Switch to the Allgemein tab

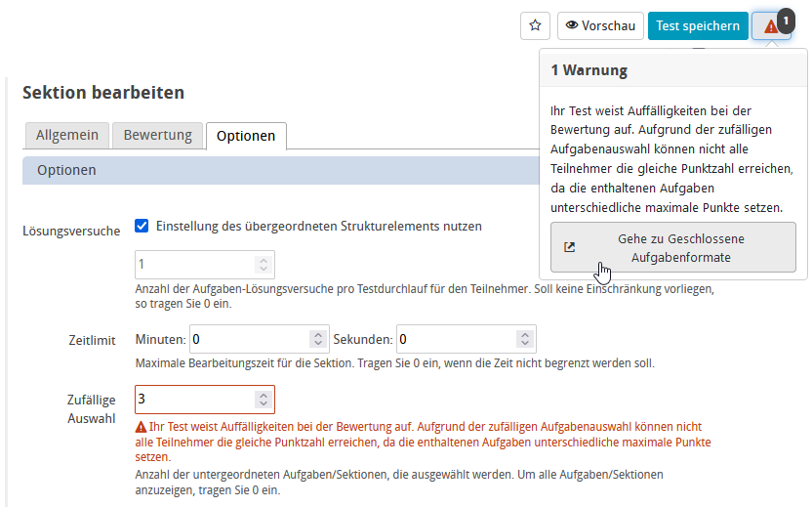click(66, 135)
